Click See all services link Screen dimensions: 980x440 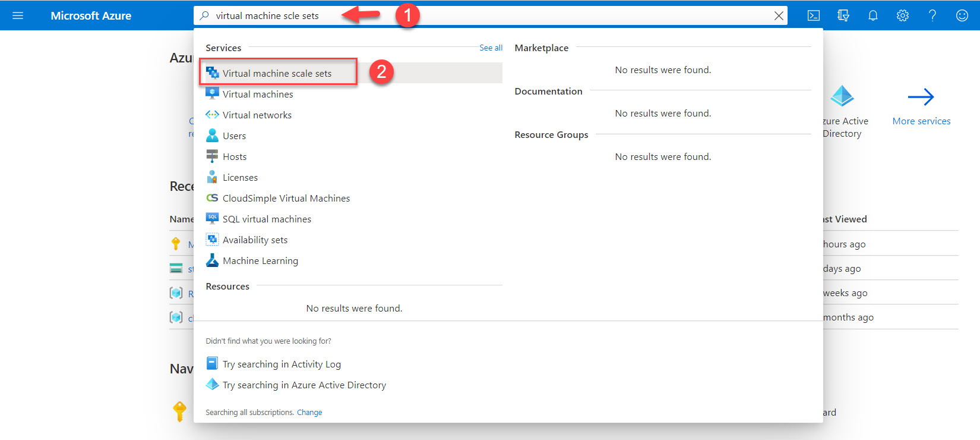coord(491,48)
